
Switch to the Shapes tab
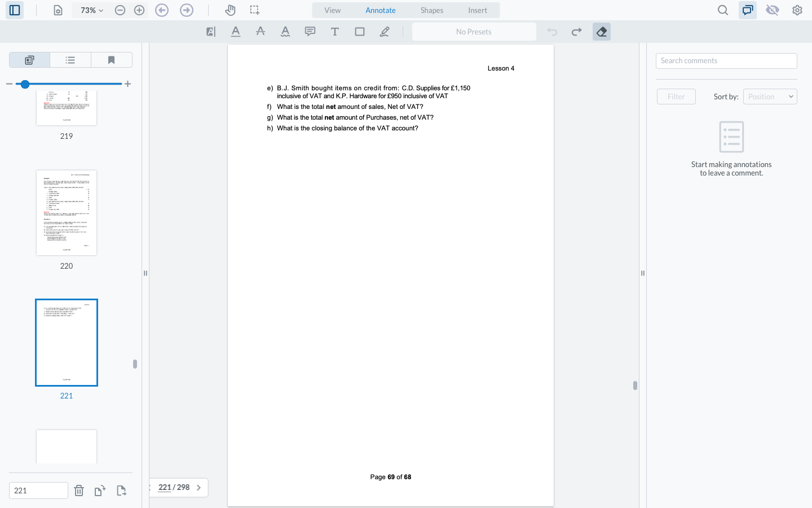point(431,10)
